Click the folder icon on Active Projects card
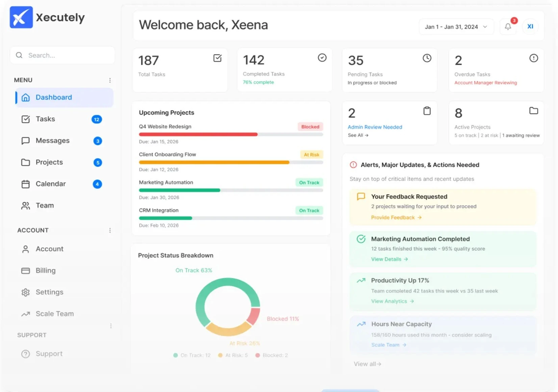 click(533, 110)
